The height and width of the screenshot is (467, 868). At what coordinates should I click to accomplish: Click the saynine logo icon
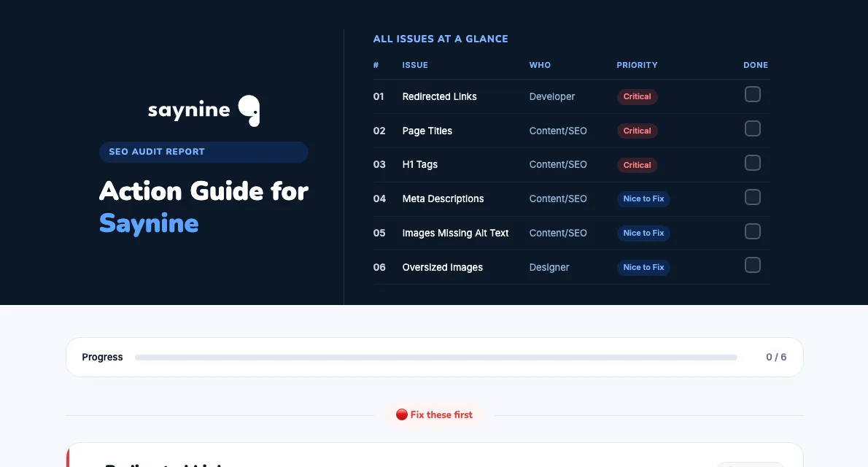249,111
